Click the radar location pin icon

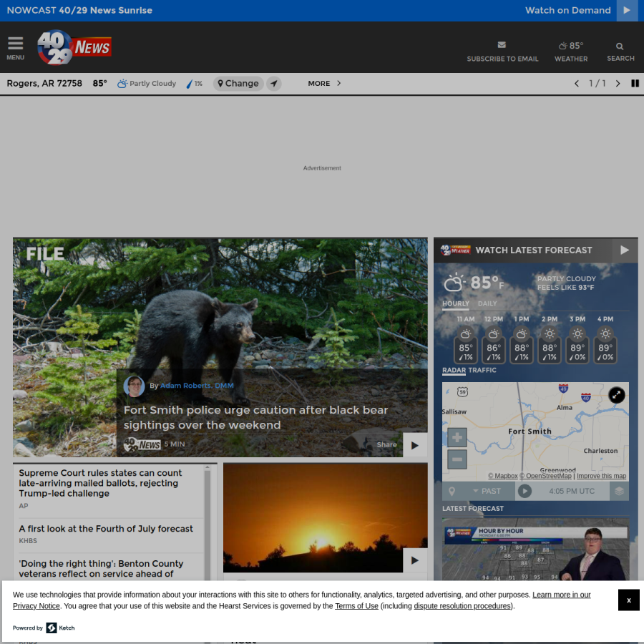pyautogui.click(x=452, y=491)
